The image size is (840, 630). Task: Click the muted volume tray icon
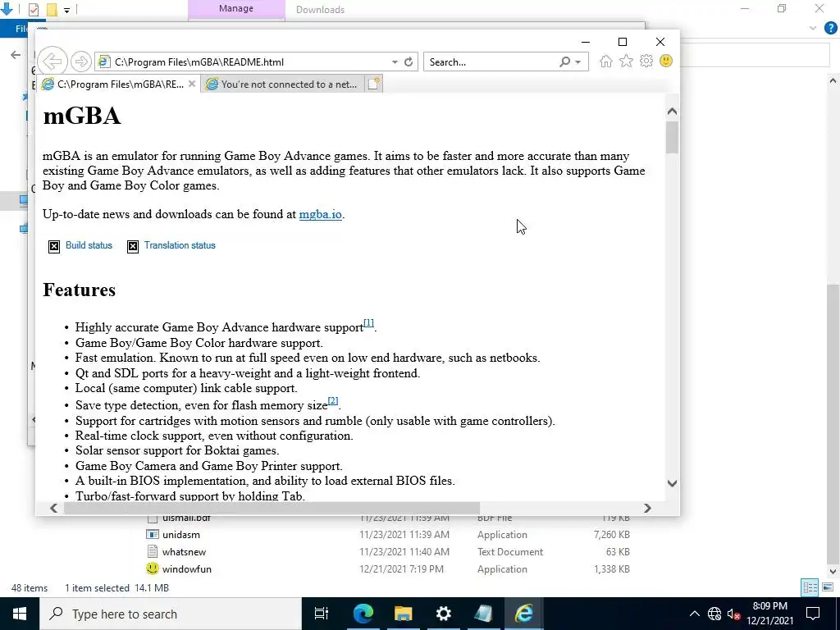(733, 614)
